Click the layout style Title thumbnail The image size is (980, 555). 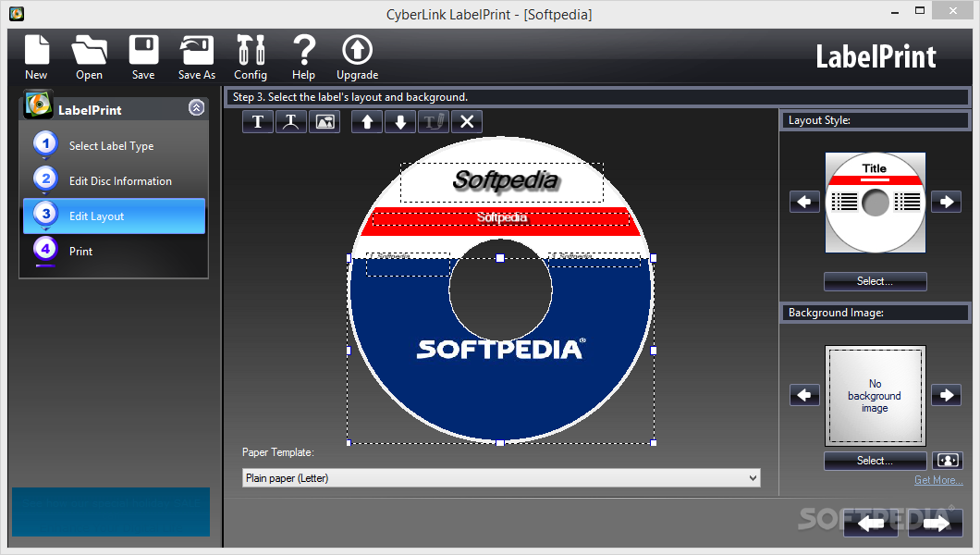click(x=875, y=203)
